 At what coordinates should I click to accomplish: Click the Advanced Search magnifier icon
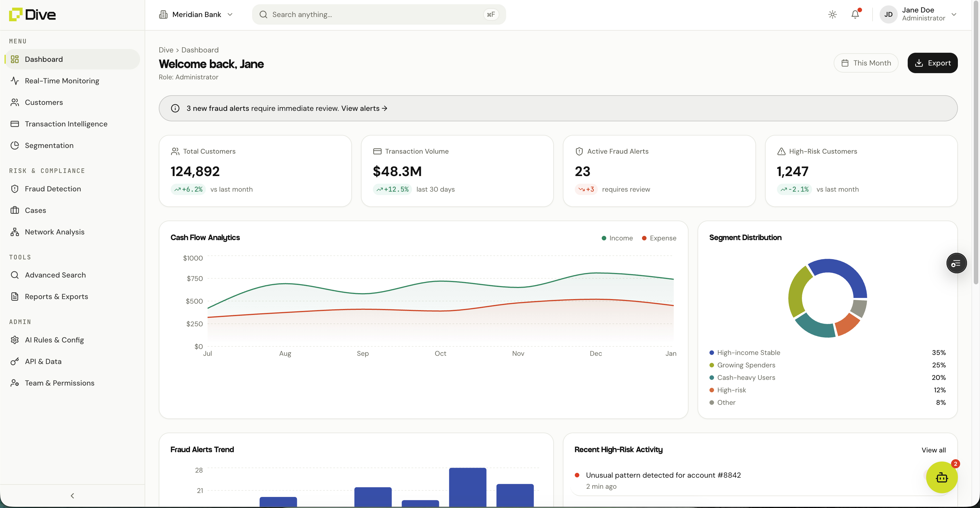15,275
